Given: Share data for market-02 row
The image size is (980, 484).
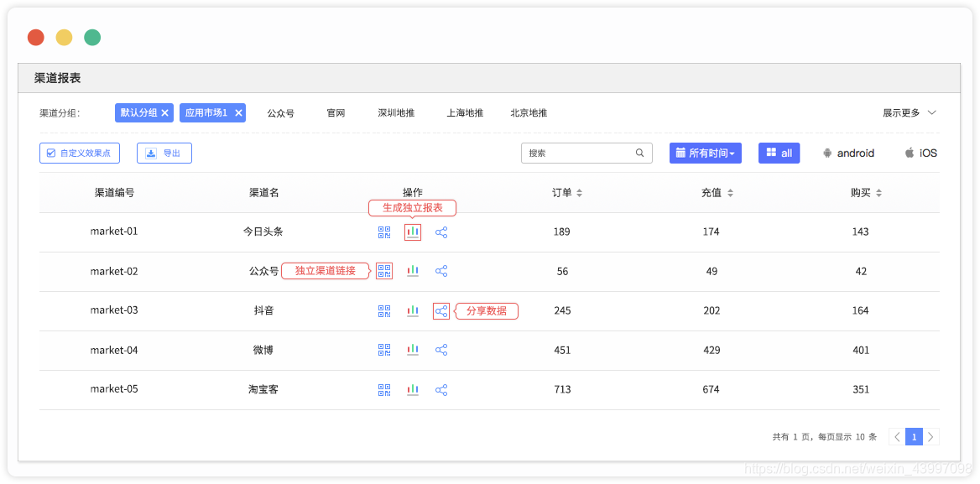Looking at the screenshot, I should click(x=441, y=271).
